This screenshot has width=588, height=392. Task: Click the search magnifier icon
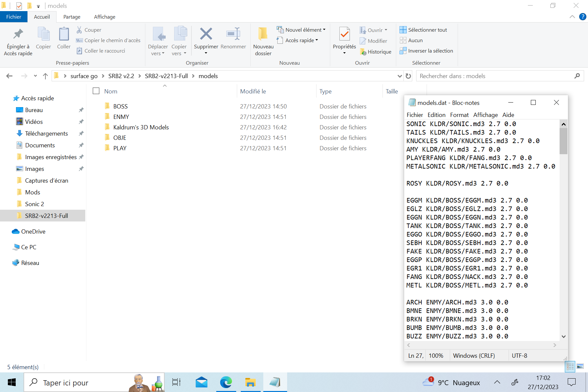[577, 76]
